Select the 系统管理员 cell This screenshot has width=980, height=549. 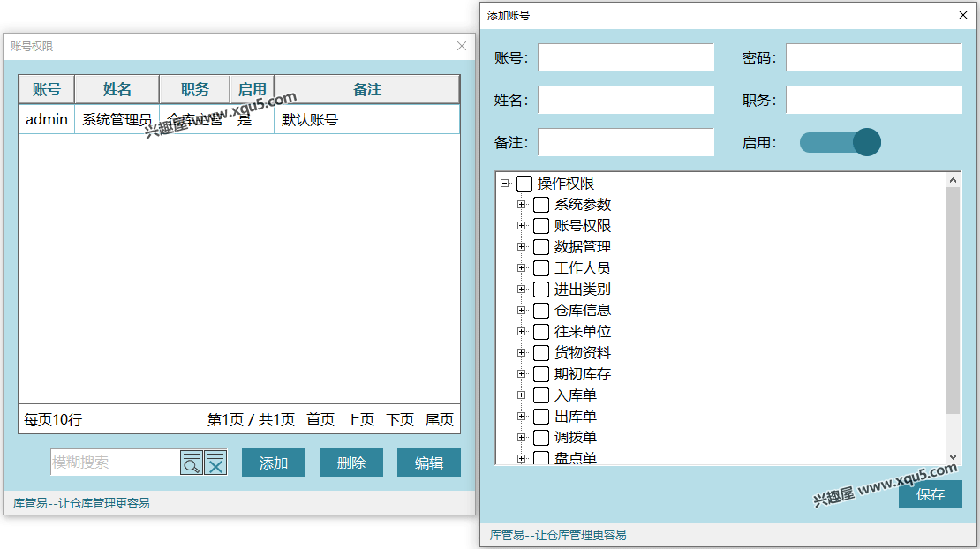point(117,119)
